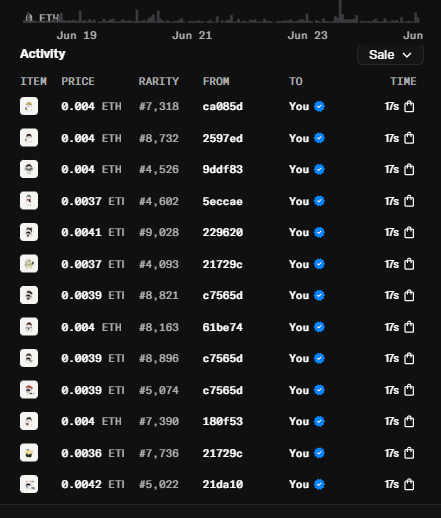This screenshot has height=518, width=441.
Task: Open item thumbnail for rarity #5,022
Action: tap(29, 484)
